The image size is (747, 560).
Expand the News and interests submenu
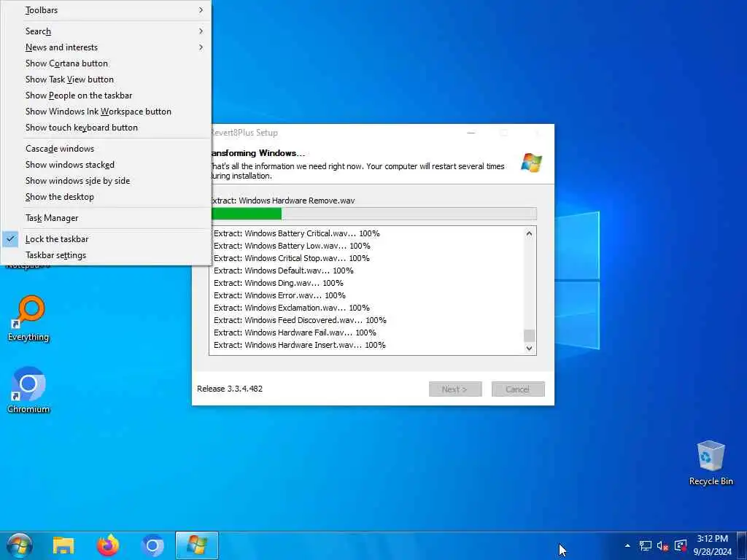[107, 47]
